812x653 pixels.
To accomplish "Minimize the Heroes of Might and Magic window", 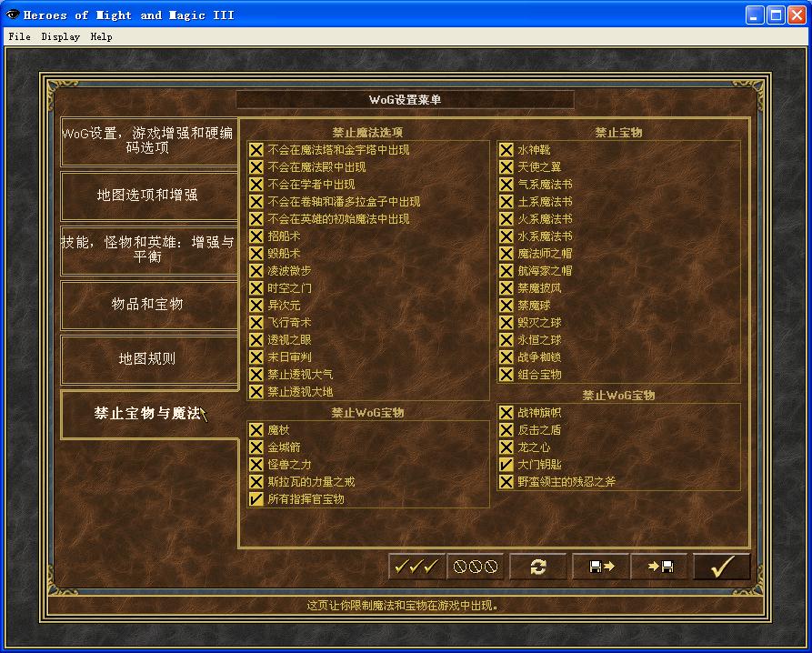I will click(x=755, y=15).
